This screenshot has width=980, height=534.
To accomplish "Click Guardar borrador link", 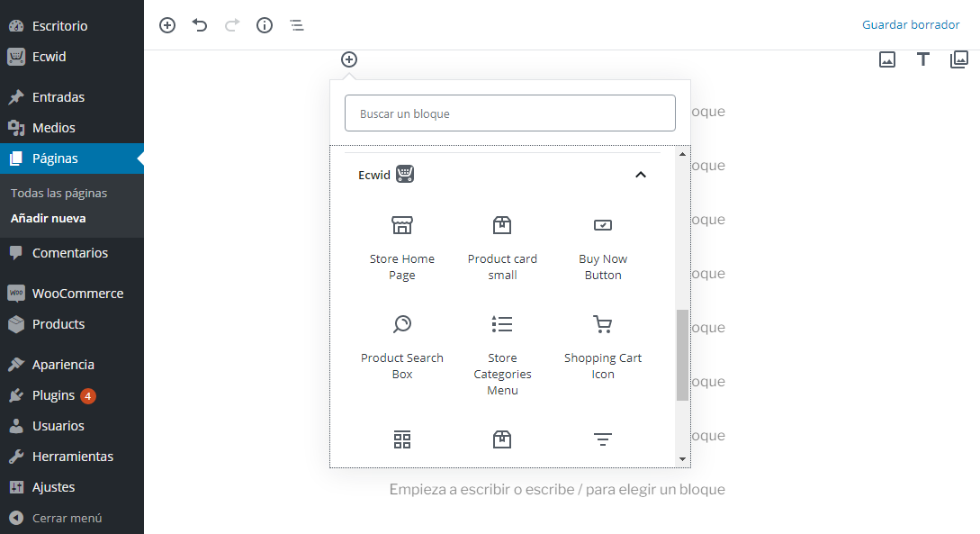I will pos(911,24).
